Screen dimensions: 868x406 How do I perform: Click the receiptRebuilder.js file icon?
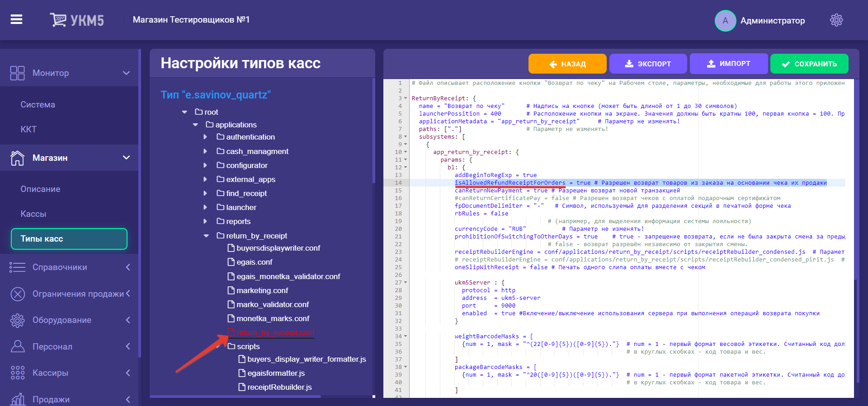click(x=242, y=387)
